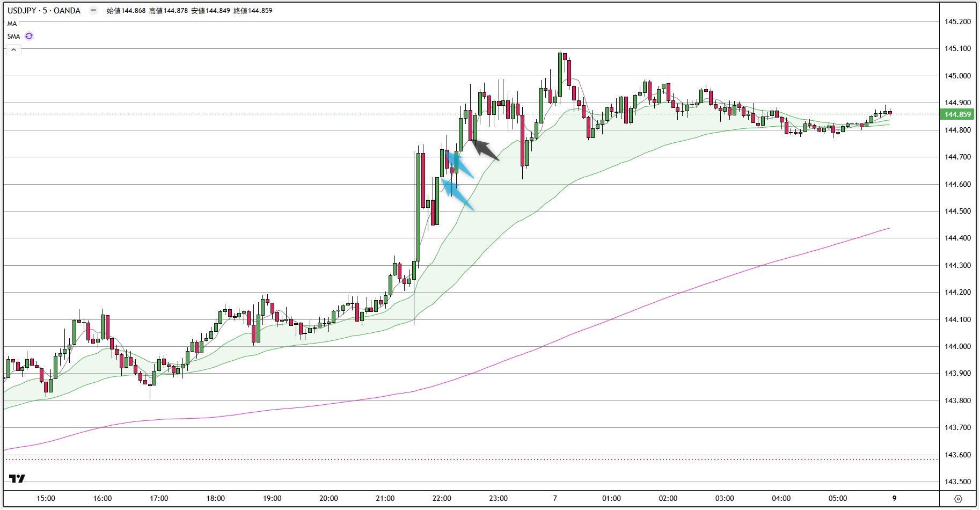Click the 22:00 time axis label

442,498
